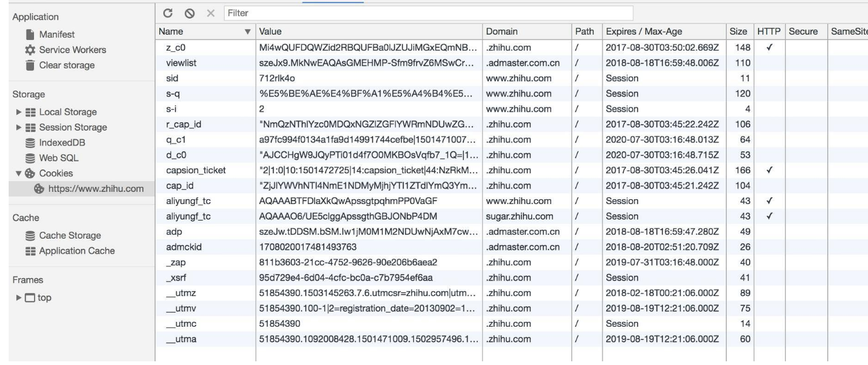Select https://www.zhihu.com cookies entry
The image size is (868, 365).
click(96, 189)
